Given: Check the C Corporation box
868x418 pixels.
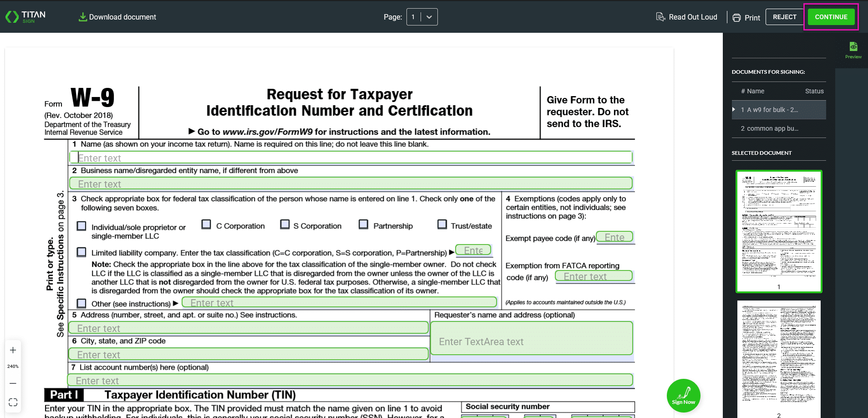Looking at the screenshot, I should coord(206,224).
